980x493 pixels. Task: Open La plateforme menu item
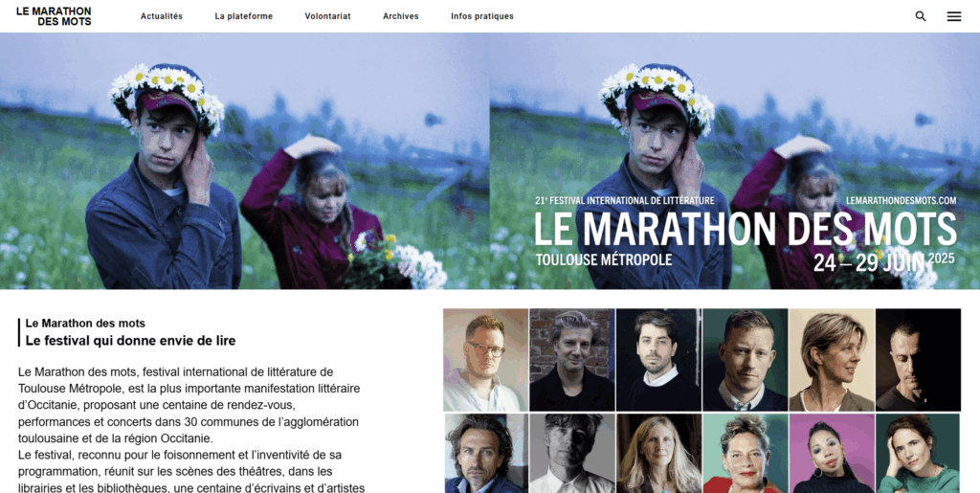(244, 16)
